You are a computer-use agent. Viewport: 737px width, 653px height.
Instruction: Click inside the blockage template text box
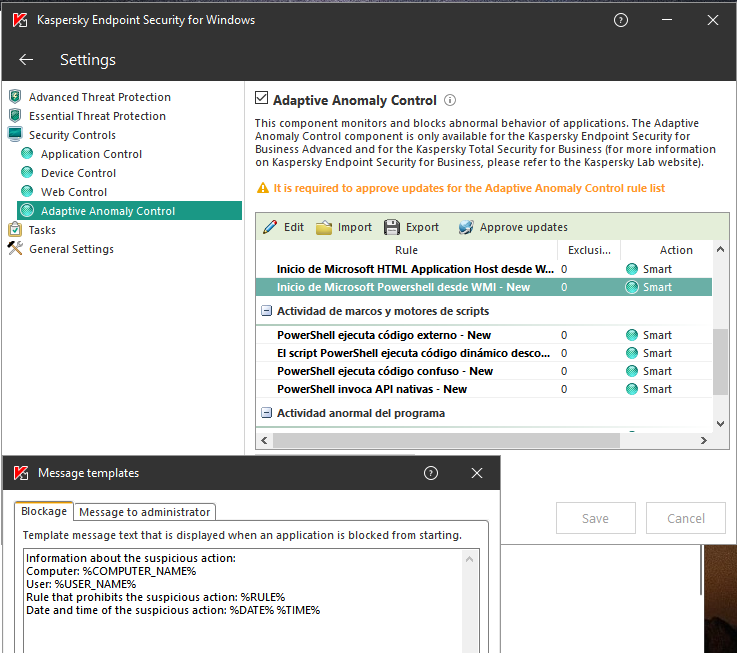click(x=250, y=630)
